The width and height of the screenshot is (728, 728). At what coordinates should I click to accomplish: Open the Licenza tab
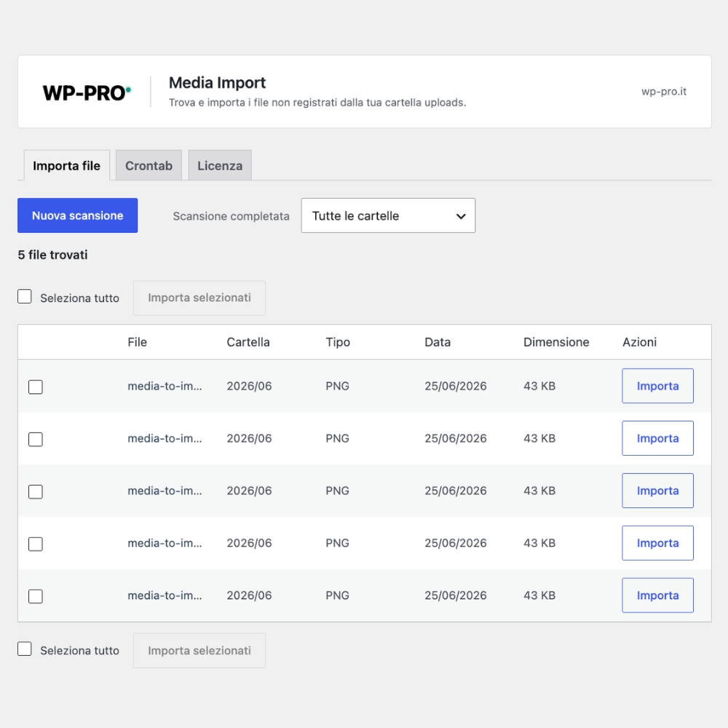pyautogui.click(x=220, y=165)
